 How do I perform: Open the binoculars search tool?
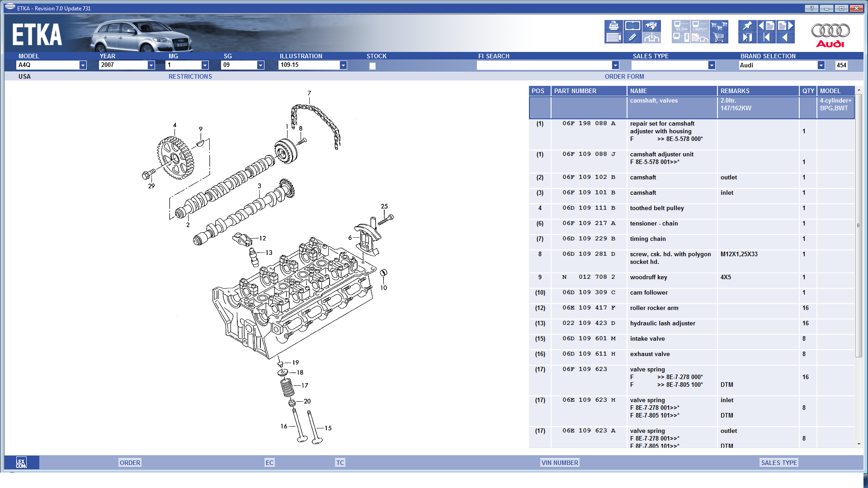(651, 26)
